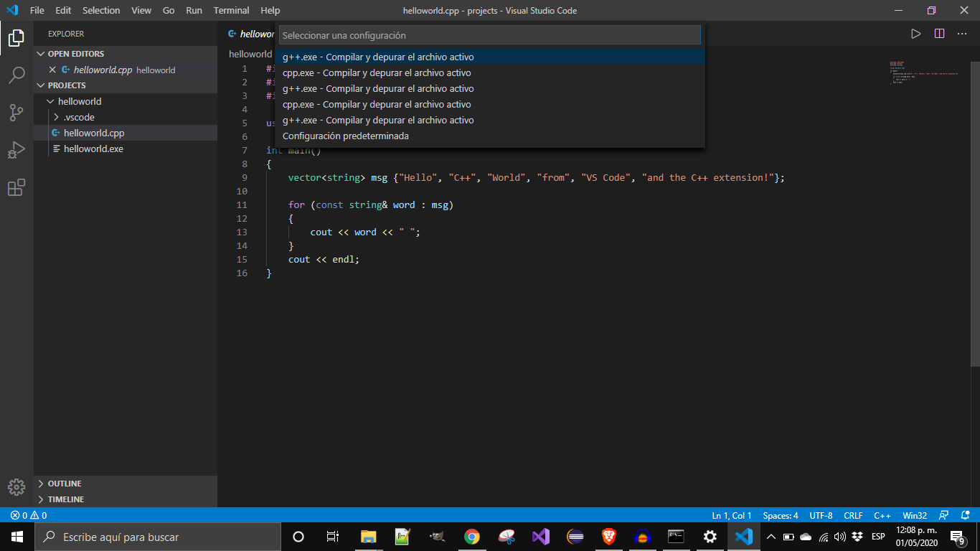Run the program with the play button

tap(916, 33)
